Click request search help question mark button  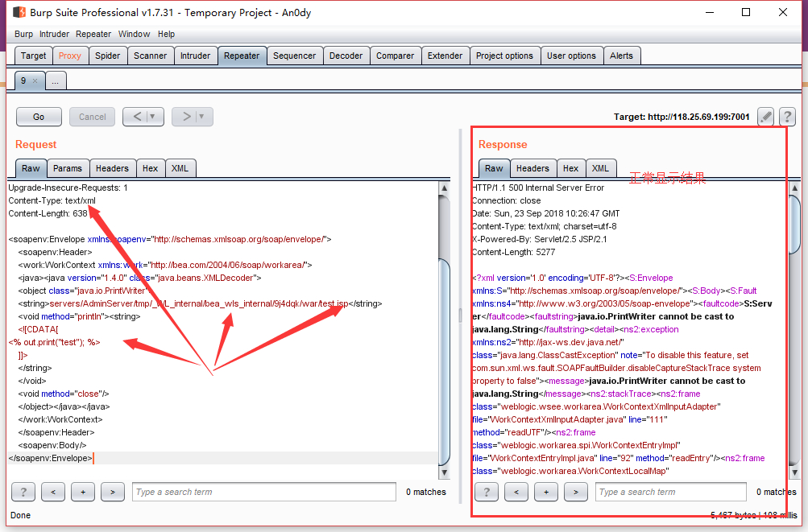point(23,493)
